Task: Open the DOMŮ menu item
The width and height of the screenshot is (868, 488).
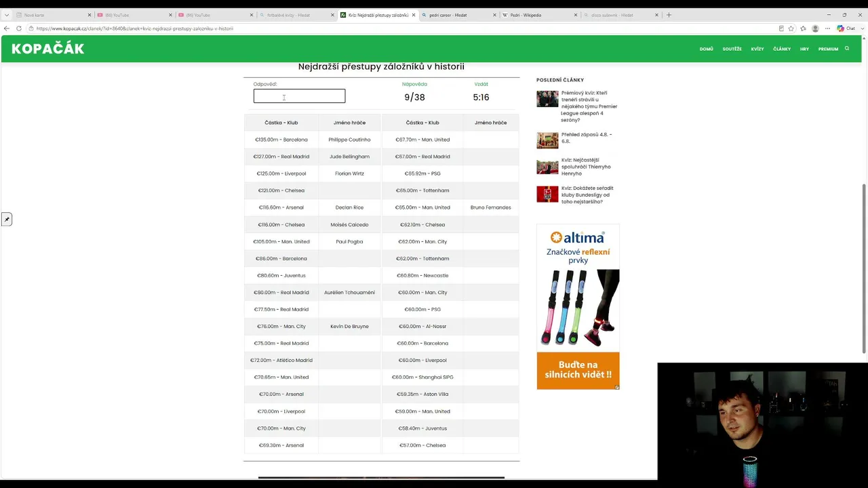Action: tap(706, 49)
